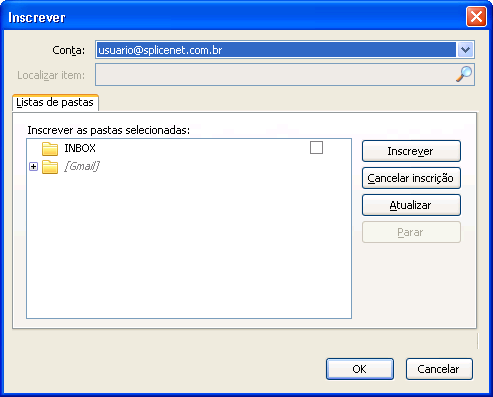The width and height of the screenshot is (493, 397).
Task: Click the Localizar item search field
Action: coord(285,75)
